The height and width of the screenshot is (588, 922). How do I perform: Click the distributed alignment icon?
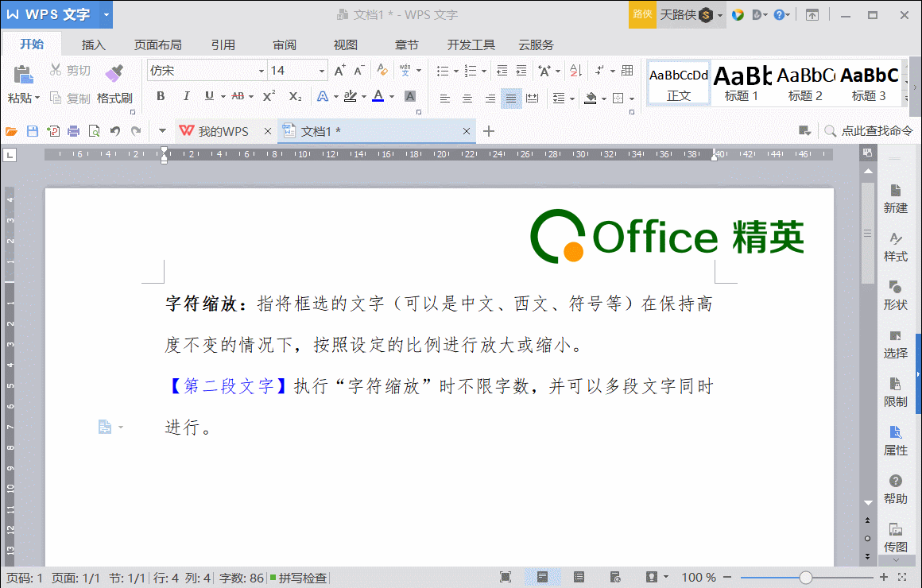pos(533,99)
